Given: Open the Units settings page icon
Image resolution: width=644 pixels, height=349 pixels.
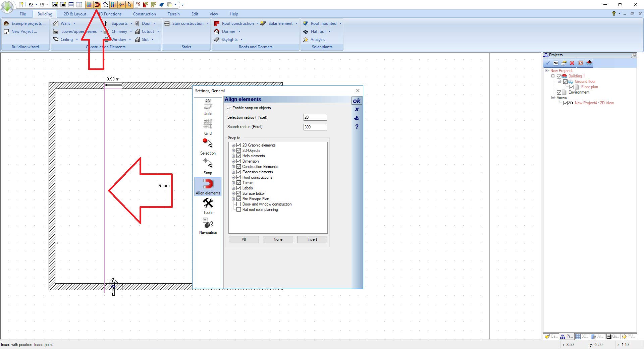Looking at the screenshot, I should click(x=208, y=107).
